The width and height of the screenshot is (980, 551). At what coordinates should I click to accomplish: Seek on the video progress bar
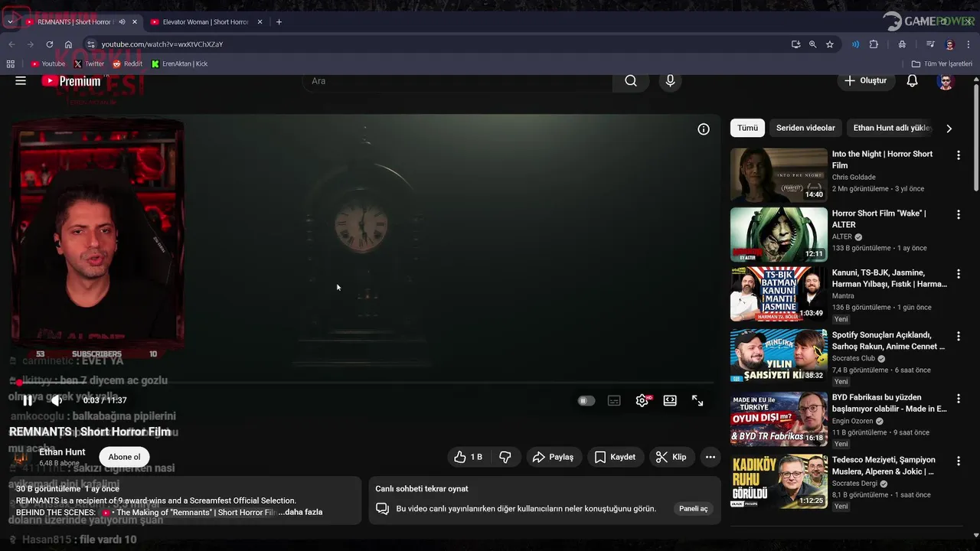(363, 382)
